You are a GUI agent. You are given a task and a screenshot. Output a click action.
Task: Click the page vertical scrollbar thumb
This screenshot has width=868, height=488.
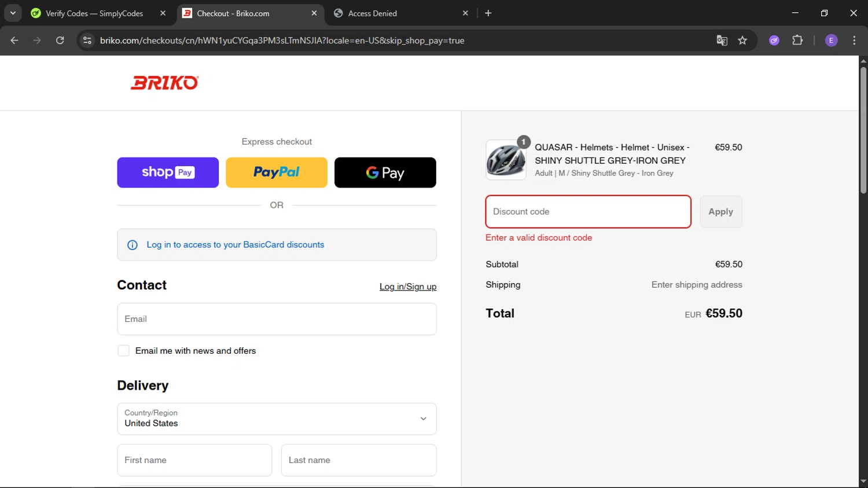[x=863, y=130]
